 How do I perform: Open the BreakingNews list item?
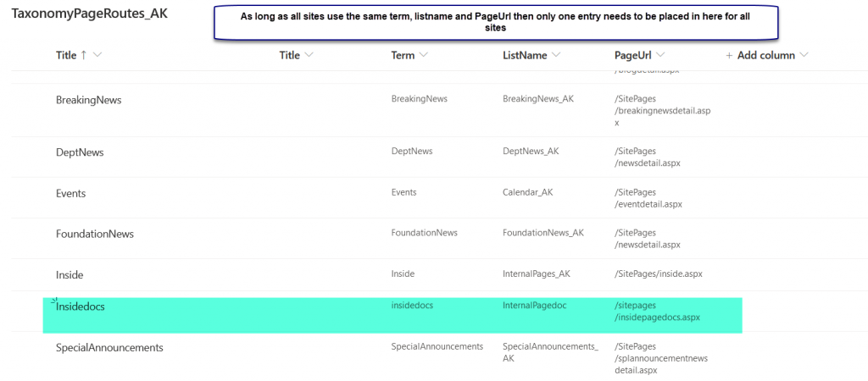pyautogui.click(x=88, y=100)
